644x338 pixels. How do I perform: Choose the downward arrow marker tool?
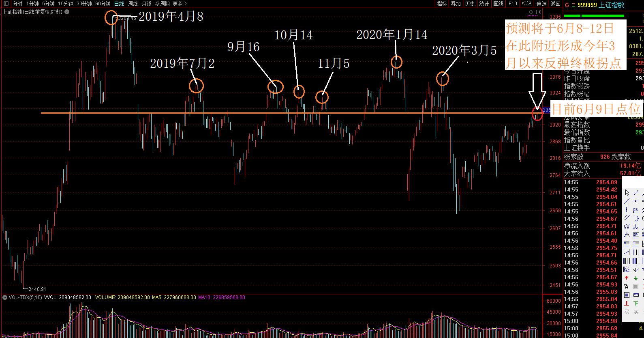(636, 269)
